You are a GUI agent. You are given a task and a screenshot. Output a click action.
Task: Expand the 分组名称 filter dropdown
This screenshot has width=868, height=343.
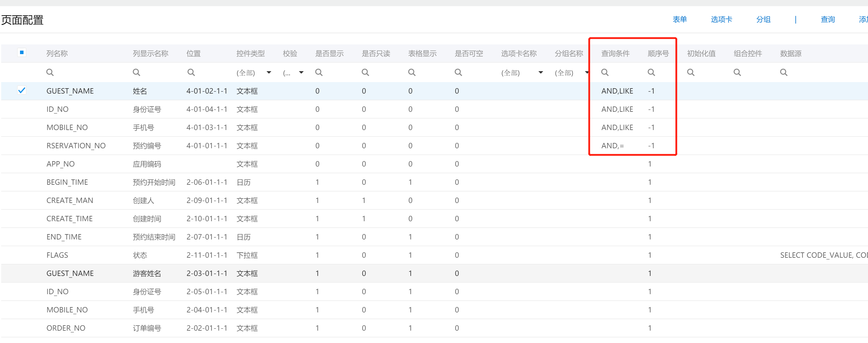pos(586,72)
